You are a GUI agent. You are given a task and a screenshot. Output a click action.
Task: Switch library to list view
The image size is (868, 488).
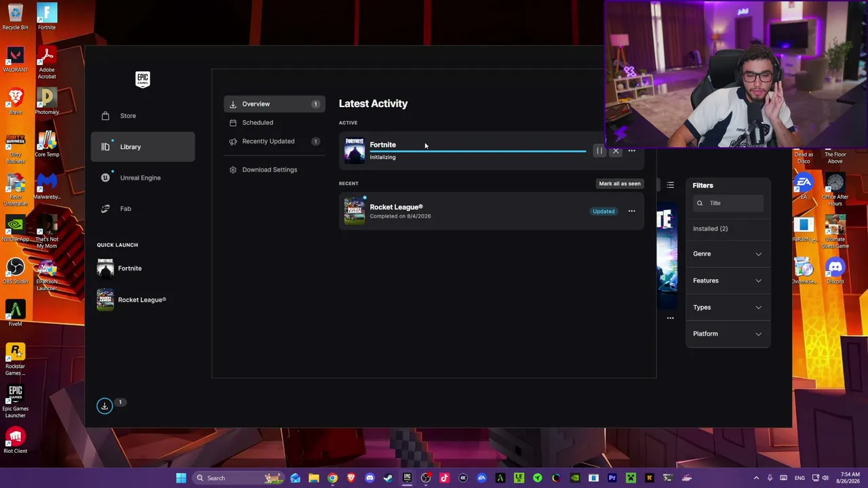tap(670, 185)
